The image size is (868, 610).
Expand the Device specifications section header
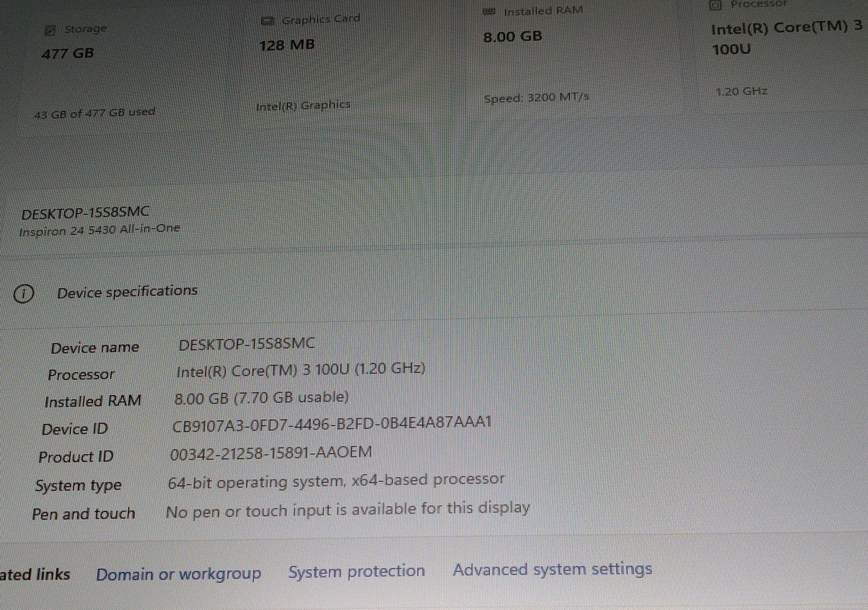click(127, 291)
